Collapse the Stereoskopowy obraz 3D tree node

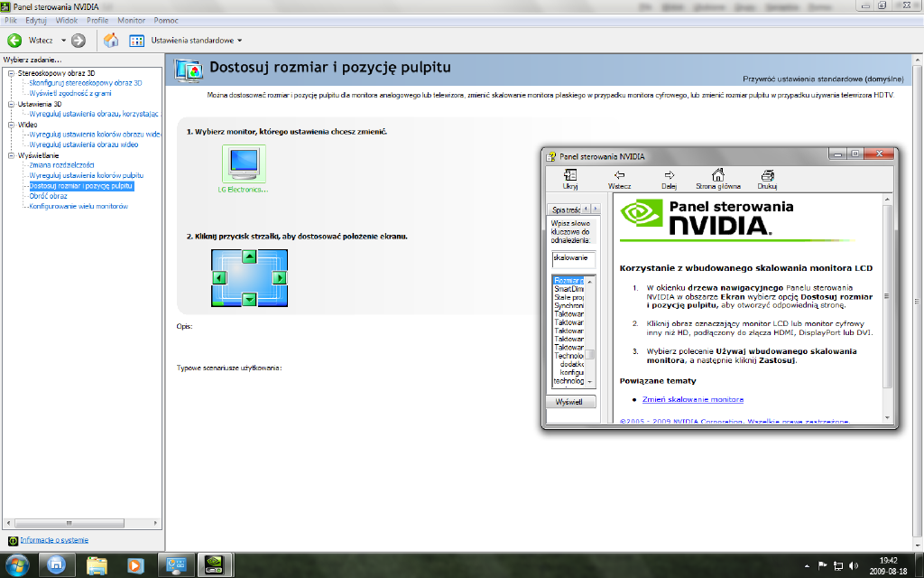(x=11, y=73)
